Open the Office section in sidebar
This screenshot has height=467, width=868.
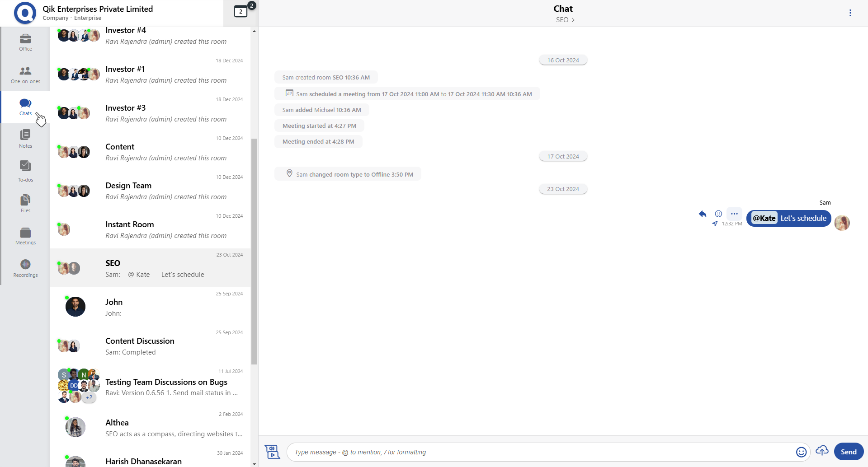tap(25, 42)
